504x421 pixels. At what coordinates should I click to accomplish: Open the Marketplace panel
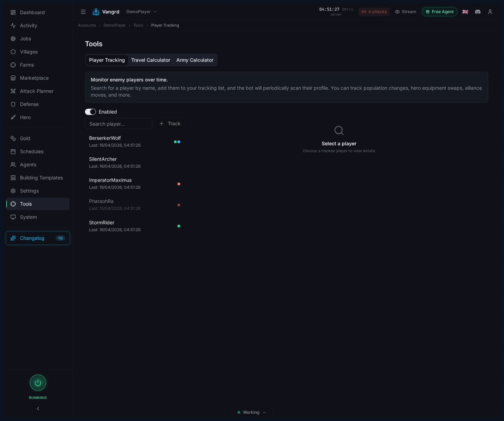tap(34, 78)
